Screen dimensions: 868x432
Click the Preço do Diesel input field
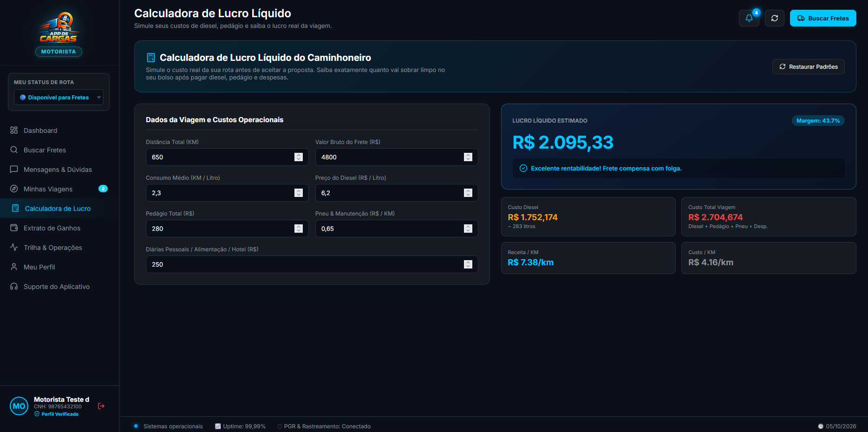pos(397,193)
